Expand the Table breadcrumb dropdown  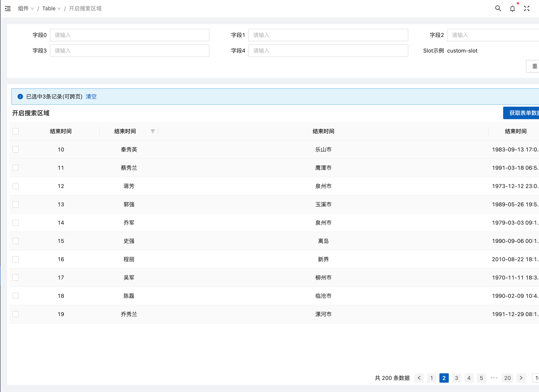coord(59,8)
